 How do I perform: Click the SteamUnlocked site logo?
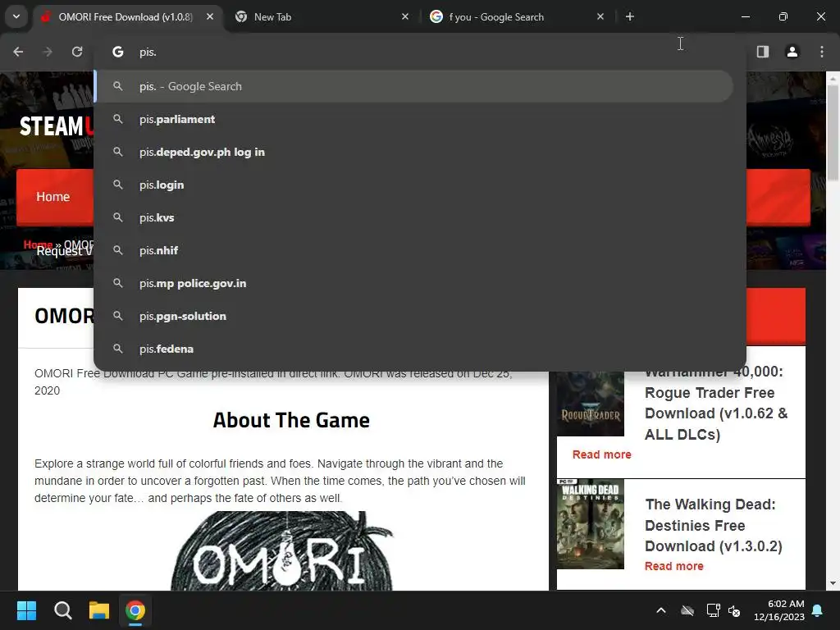click(57, 126)
